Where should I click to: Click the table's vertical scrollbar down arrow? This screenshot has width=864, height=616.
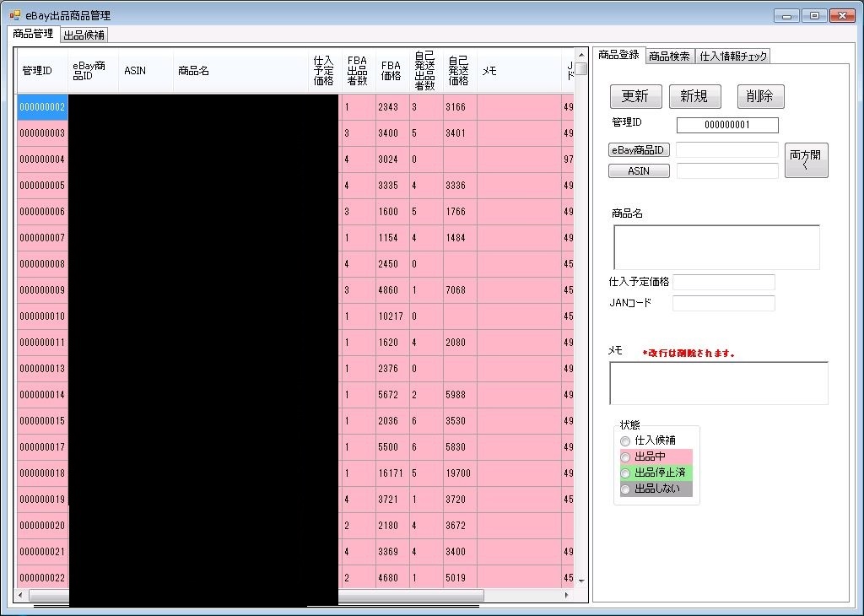coord(580,581)
